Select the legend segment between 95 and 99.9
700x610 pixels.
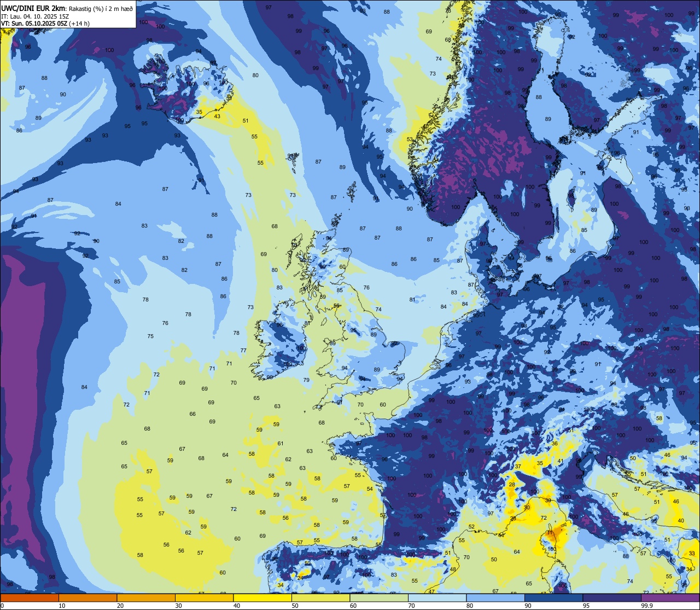612,598
